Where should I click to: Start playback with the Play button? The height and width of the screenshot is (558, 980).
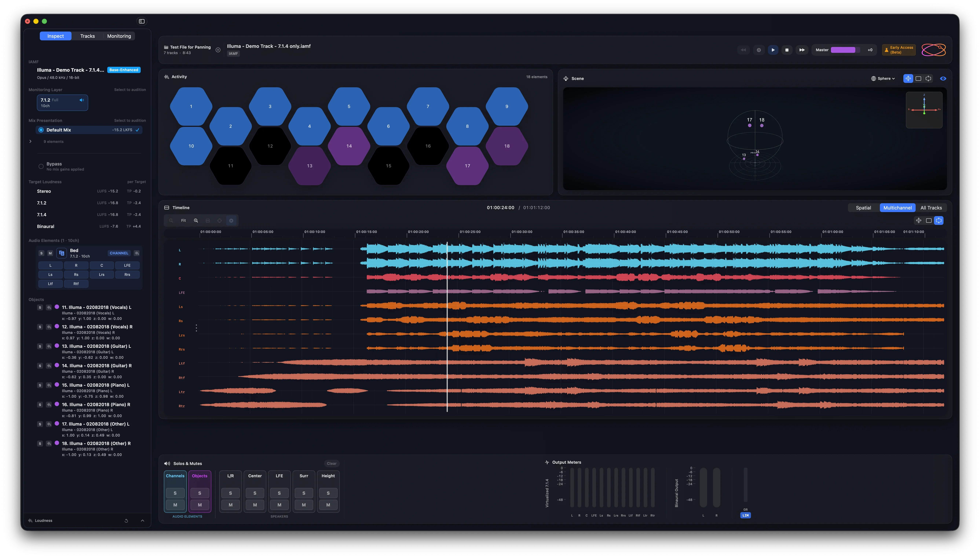[x=773, y=50]
